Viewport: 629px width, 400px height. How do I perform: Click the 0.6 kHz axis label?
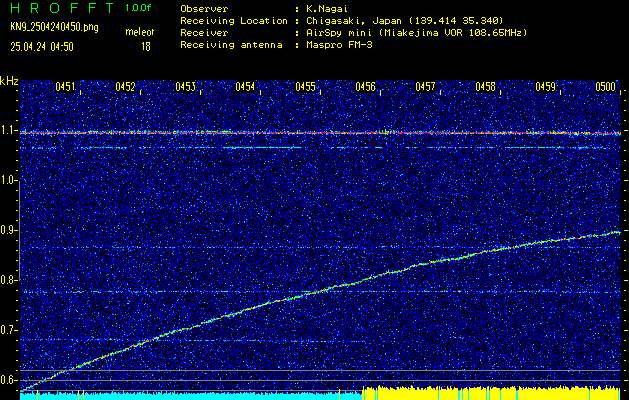8,380
